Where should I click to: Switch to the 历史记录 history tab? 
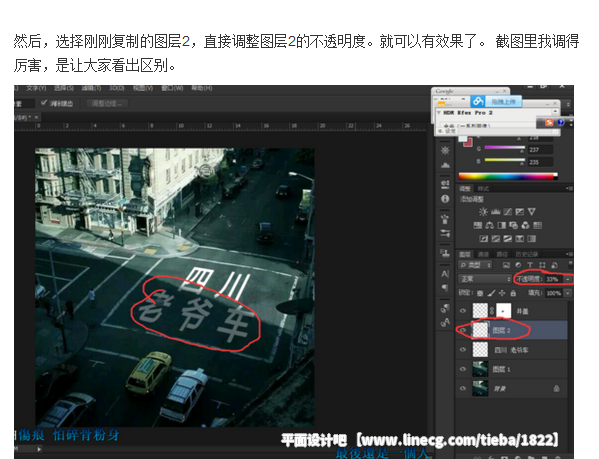tap(526, 254)
